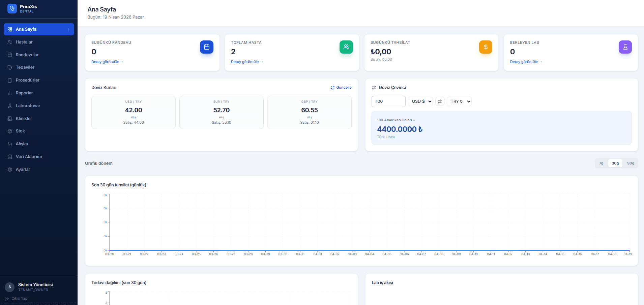644x305 pixels.
Task: Click the purple flask icon on Bekleyen Lab card
Action: coord(625,47)
